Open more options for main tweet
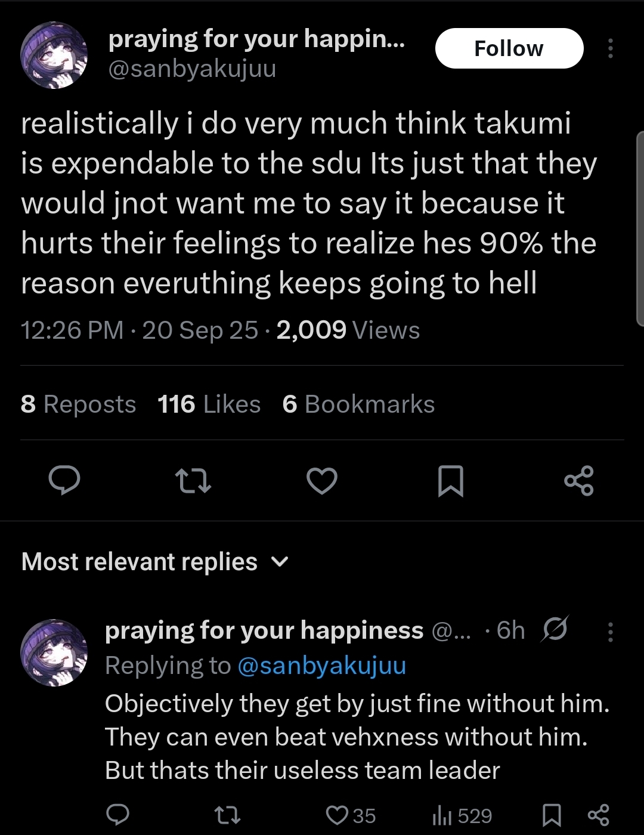The height and width of the screenshot is (835, 644). pyautogui.click(x=610, y=48)
